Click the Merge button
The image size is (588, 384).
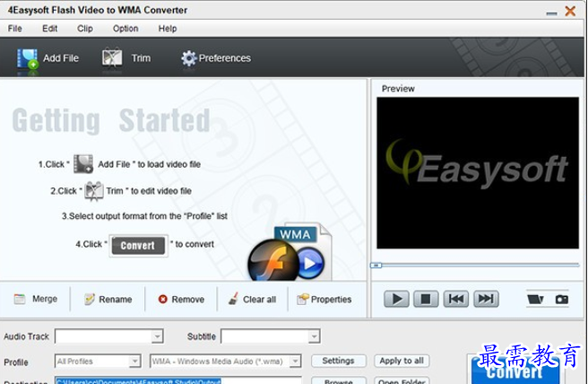point(36,299)
